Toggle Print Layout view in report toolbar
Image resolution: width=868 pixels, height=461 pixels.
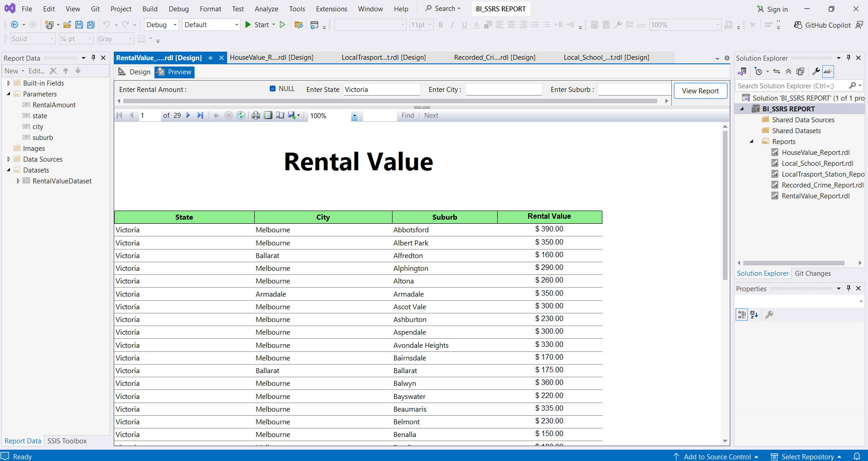[x=268, y=115]
